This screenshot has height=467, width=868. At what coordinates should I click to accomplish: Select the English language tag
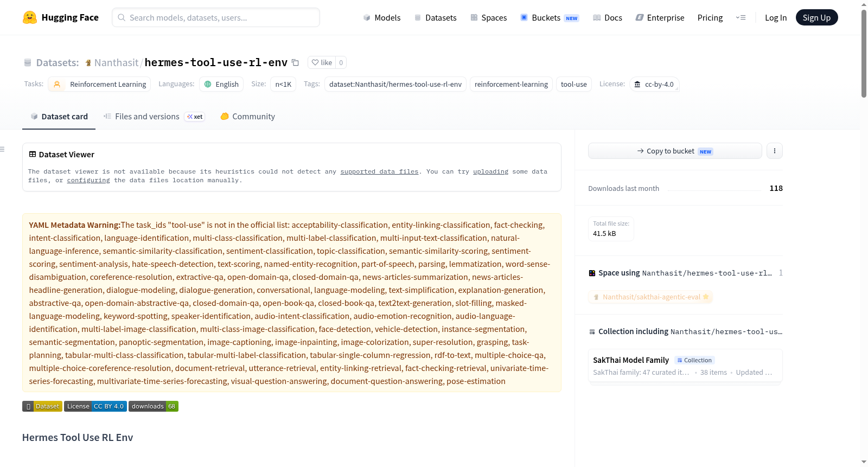coord(221,84)
